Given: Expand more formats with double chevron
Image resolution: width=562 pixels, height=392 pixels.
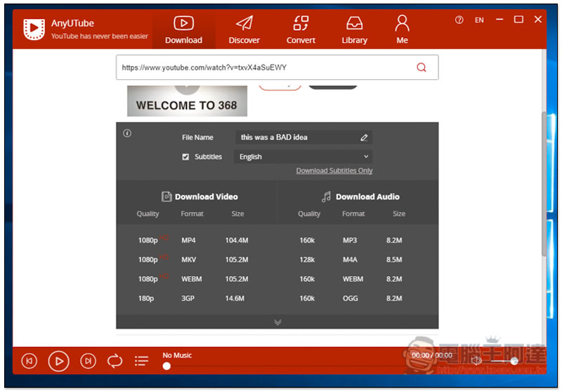Looking at the screenshot, I should (277, 322).
